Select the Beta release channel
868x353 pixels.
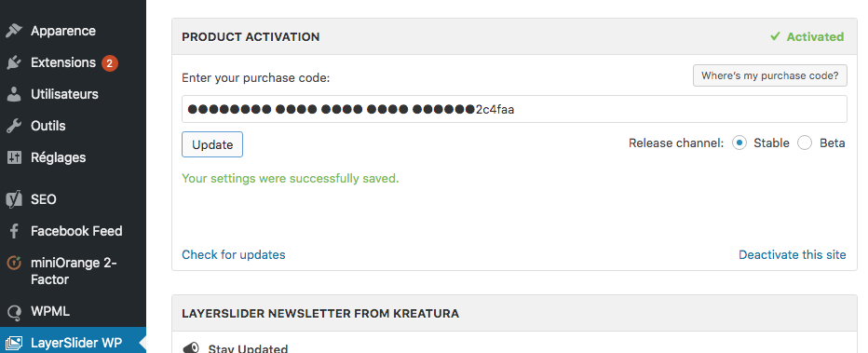pos(805,143)
